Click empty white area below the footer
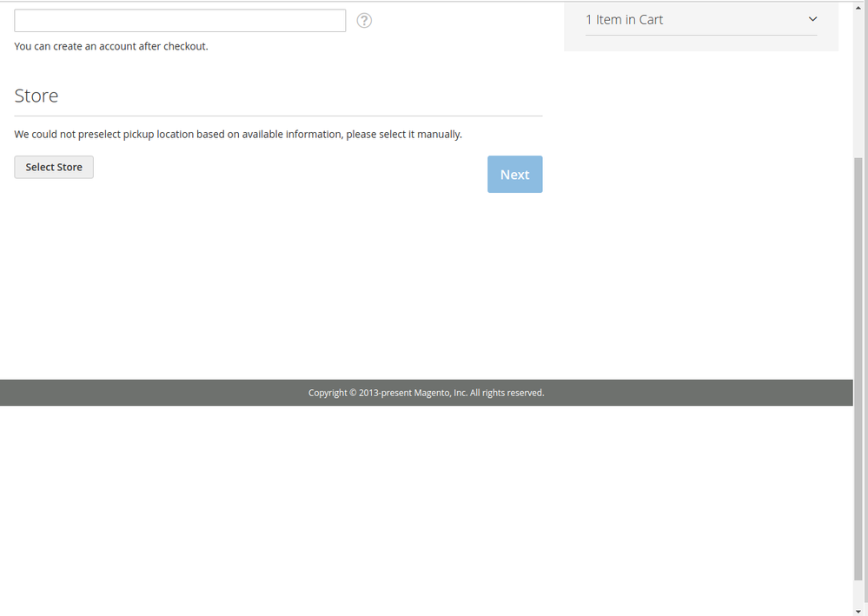868x616 pixels. [426, 504]
